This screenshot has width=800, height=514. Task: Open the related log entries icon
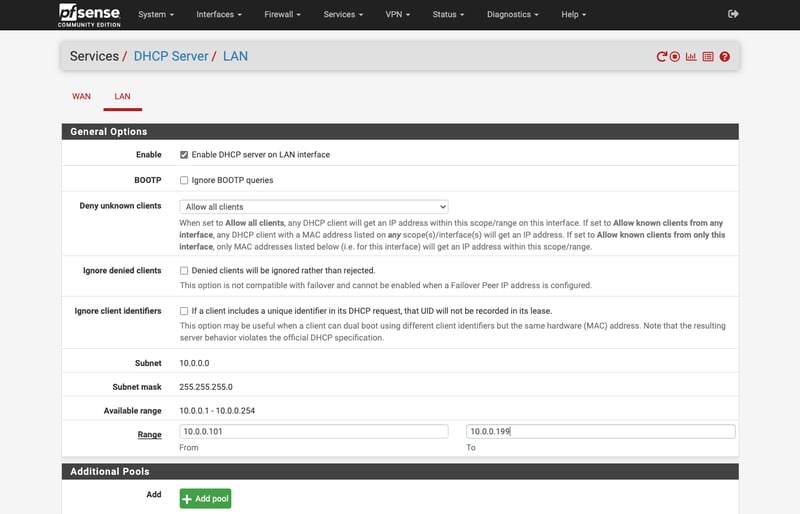tap(708, 57)
